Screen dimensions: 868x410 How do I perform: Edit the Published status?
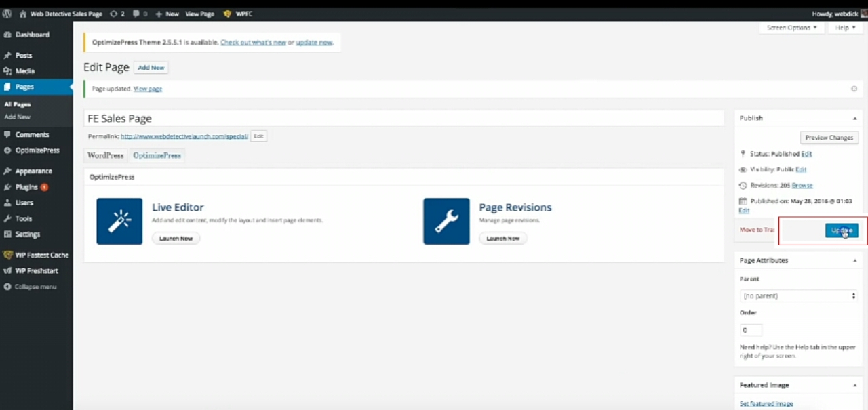tap(806, 154)
